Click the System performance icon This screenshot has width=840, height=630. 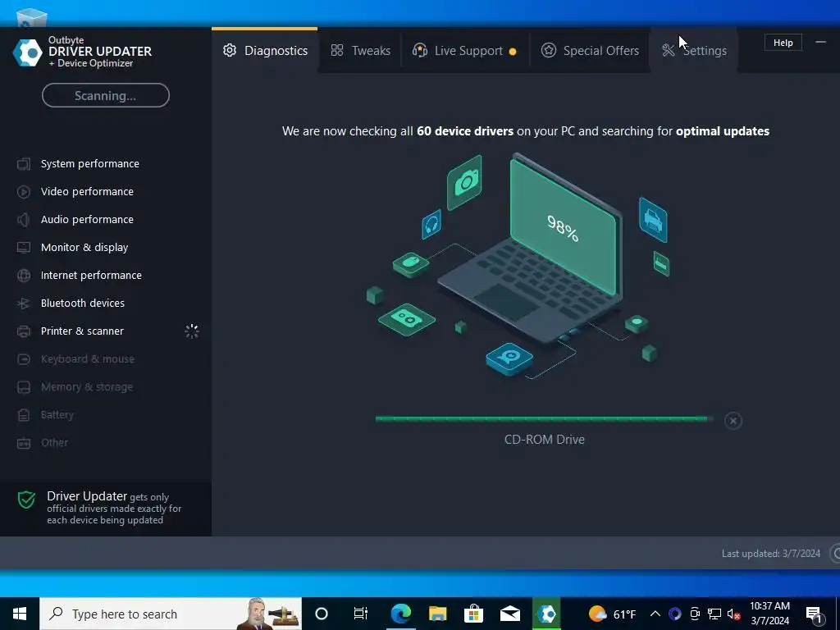tap(24, 164)
